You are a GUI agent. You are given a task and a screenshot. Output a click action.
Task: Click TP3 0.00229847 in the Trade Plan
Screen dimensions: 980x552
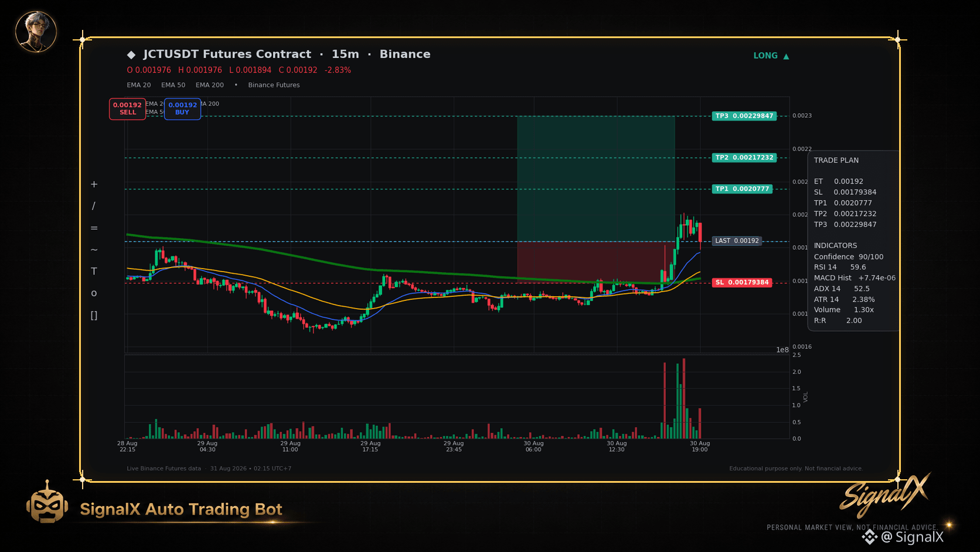[845, 225]
